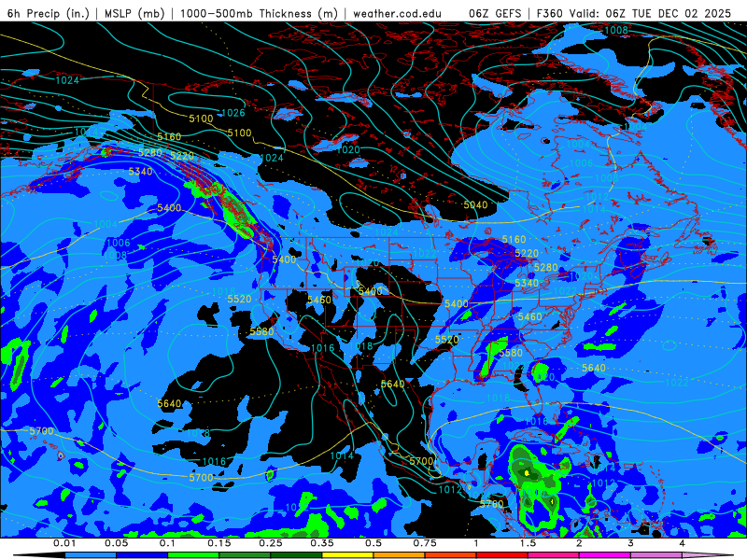Select the yellow 0.35–0.5 legend swatch
The height and width of the screenshot is (560, 747).
(347, 555)
